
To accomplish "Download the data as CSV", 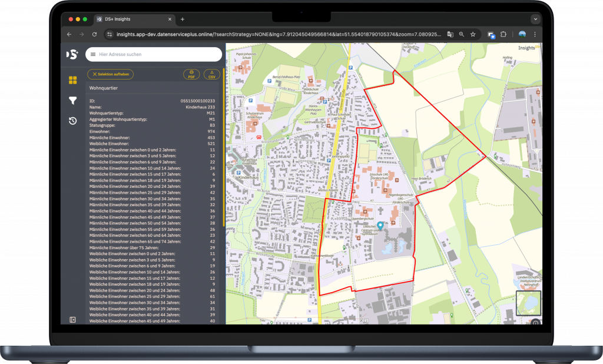I will pos(211,74).
